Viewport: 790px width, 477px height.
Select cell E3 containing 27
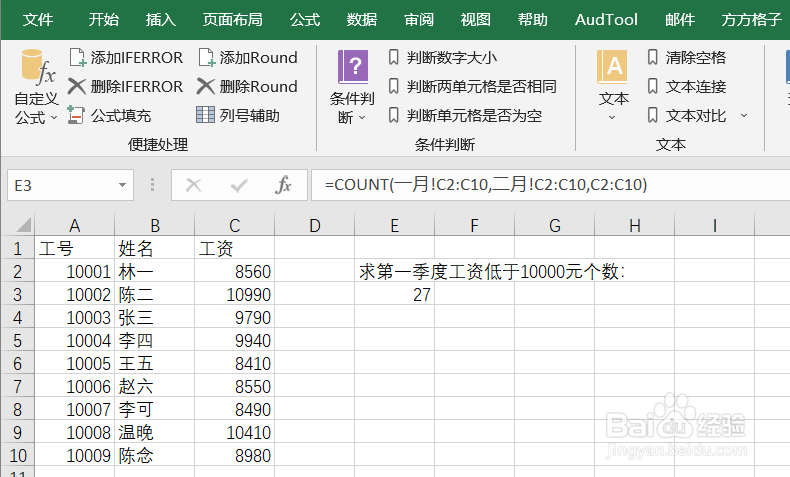(394, 295)
